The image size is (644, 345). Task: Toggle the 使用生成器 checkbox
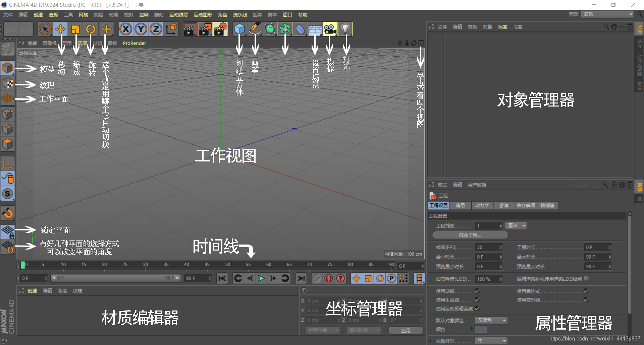point(477,300)
